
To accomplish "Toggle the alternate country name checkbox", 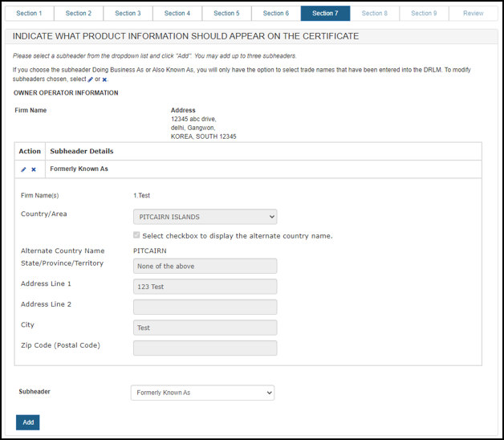I will (137, 235).
